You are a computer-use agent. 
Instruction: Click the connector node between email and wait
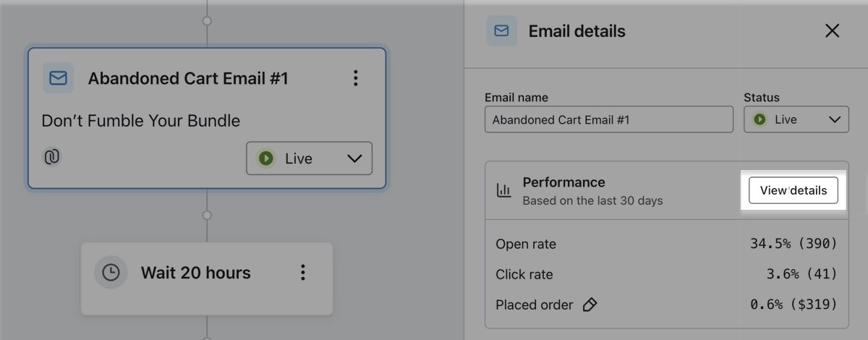click(207, 216)
